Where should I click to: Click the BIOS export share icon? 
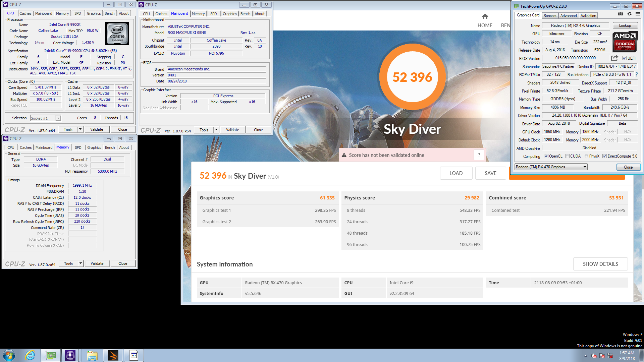[614, 58]
